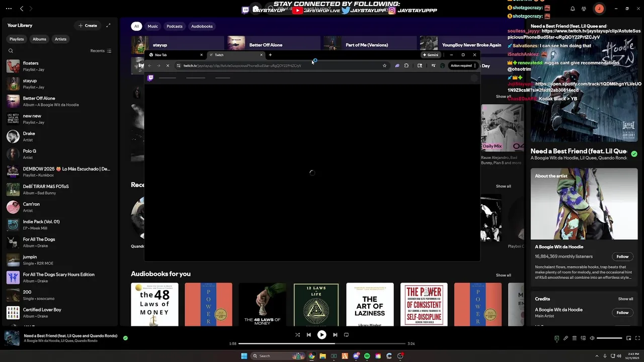This screenshot has width=644, height=362.
Task: Open the Part of Me (Versions) card
Action: pos(370,45)
